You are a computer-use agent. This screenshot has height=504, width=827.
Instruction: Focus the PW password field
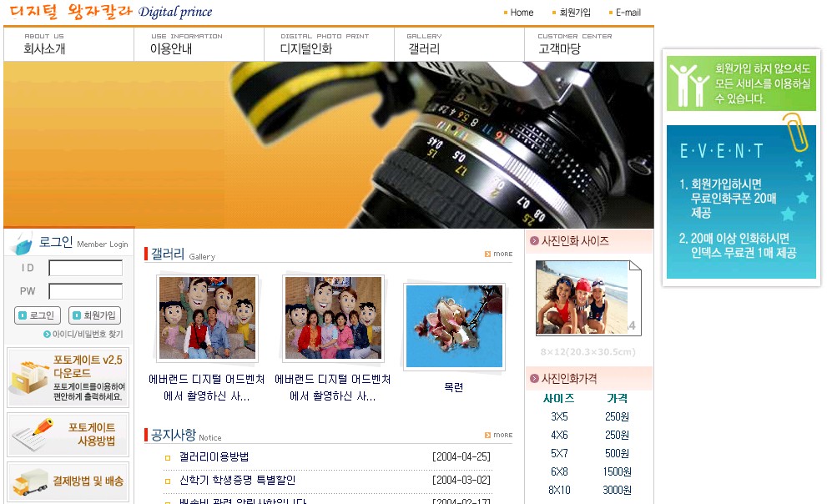85,291
